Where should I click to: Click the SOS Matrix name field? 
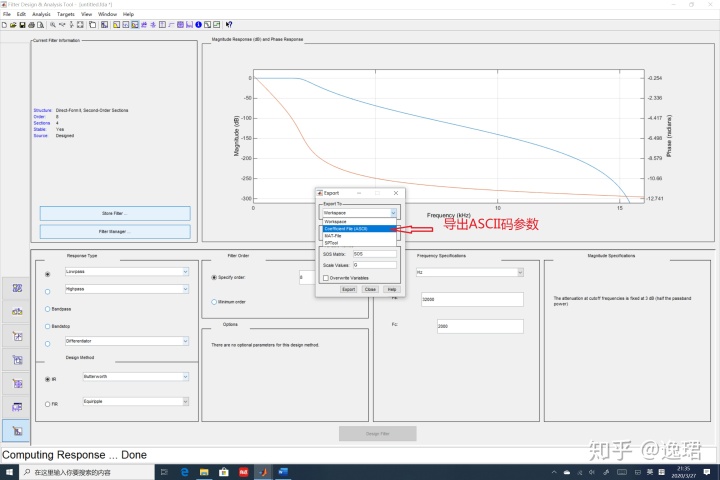click(375, 254)
